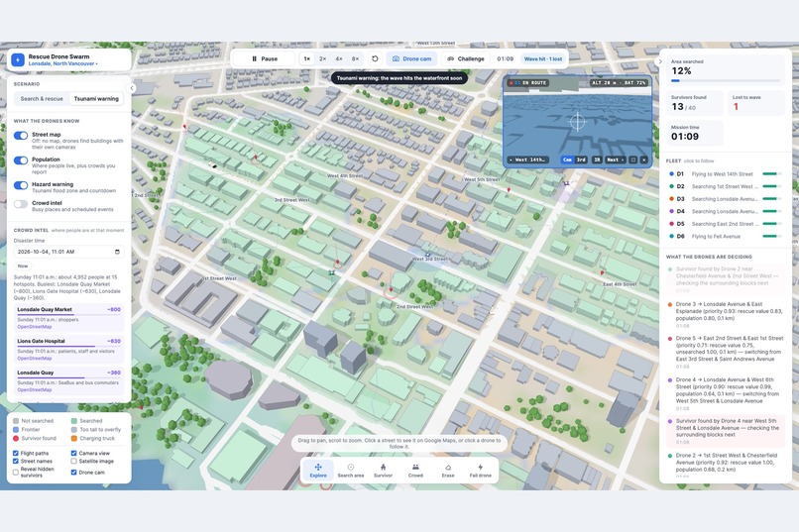Viewport: 799px width, 532px height.
Task: Select the Search area tool
Action: pos(351,471)
